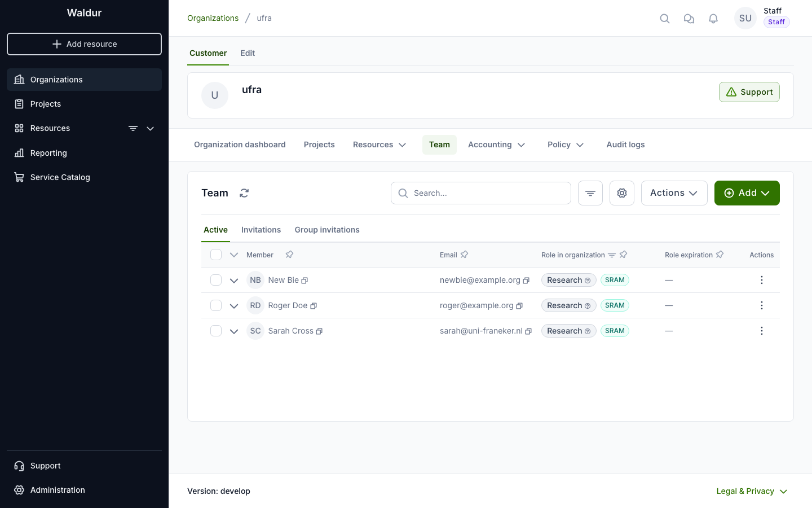
Task: Pin the Member column
Action: point(289,255)
